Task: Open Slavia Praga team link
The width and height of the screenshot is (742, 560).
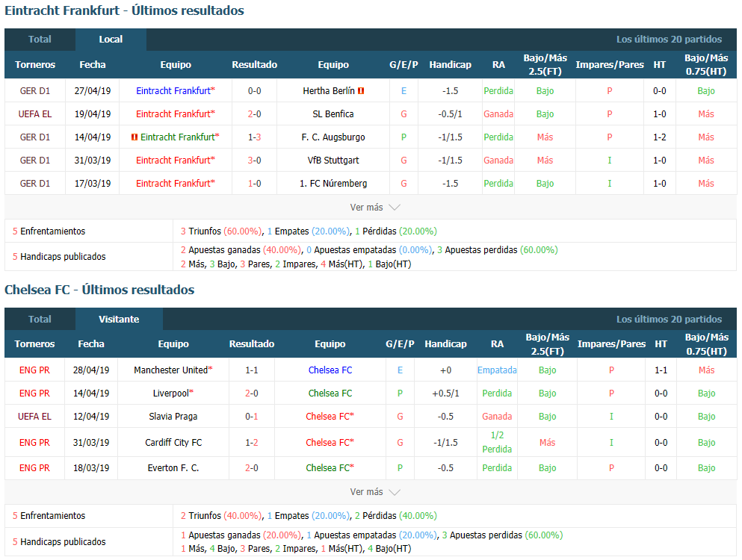Action: coord(173,417)
